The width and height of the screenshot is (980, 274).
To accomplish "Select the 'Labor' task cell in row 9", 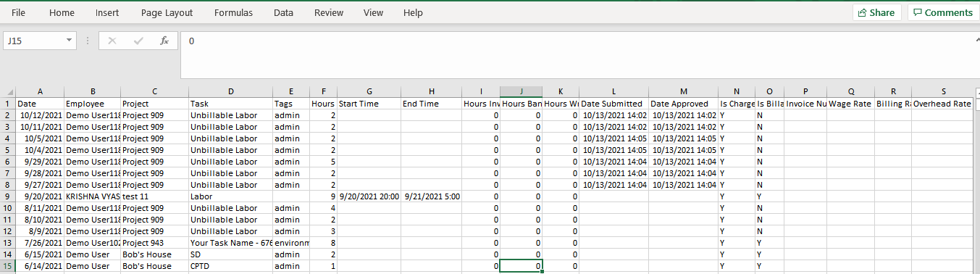I will click(x=230, y=196).
